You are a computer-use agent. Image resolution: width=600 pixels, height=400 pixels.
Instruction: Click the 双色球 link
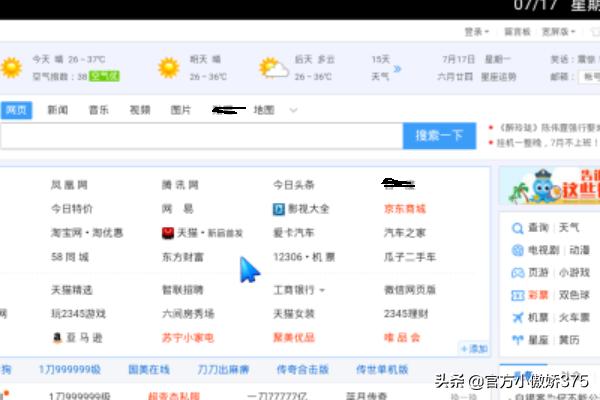click(x=574, y=295)
